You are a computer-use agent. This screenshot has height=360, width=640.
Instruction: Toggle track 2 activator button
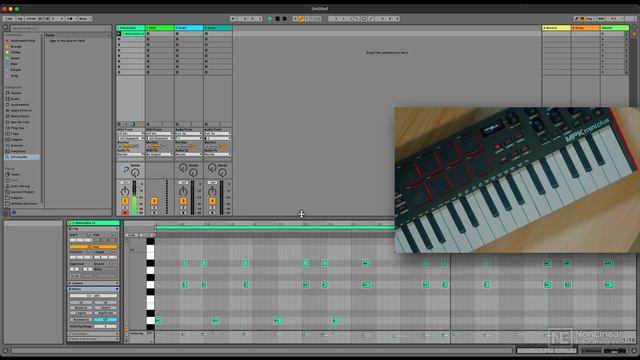click(x=154, y=201)
